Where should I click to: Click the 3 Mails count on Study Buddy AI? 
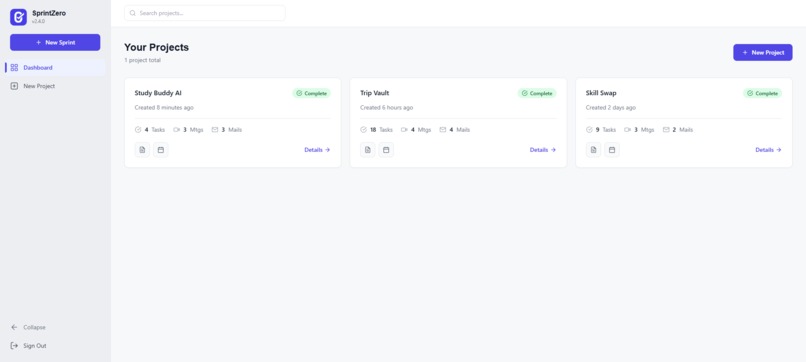coord(227,130)
